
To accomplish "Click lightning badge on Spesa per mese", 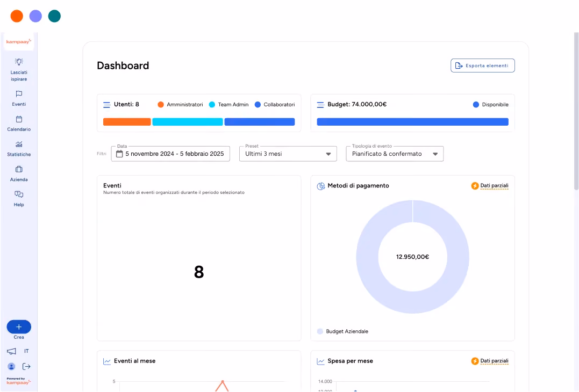I will tap(475, 361).
